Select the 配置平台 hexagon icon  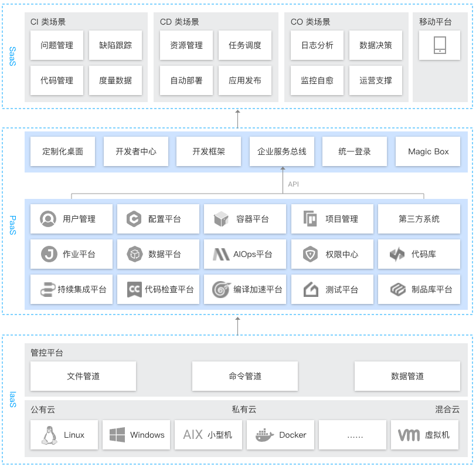click(x=134, y=219)
